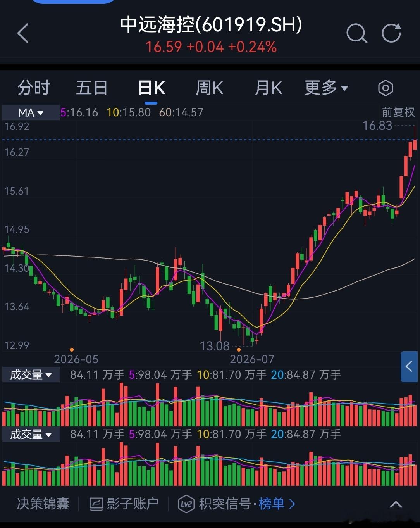Open the second 成交量 indicator dropdown
This screenshot has width=420, height=528.
31,434
